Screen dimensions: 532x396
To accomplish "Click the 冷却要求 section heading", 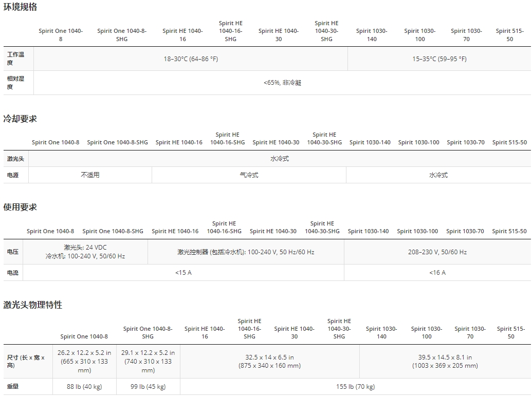I will (21, 119).
